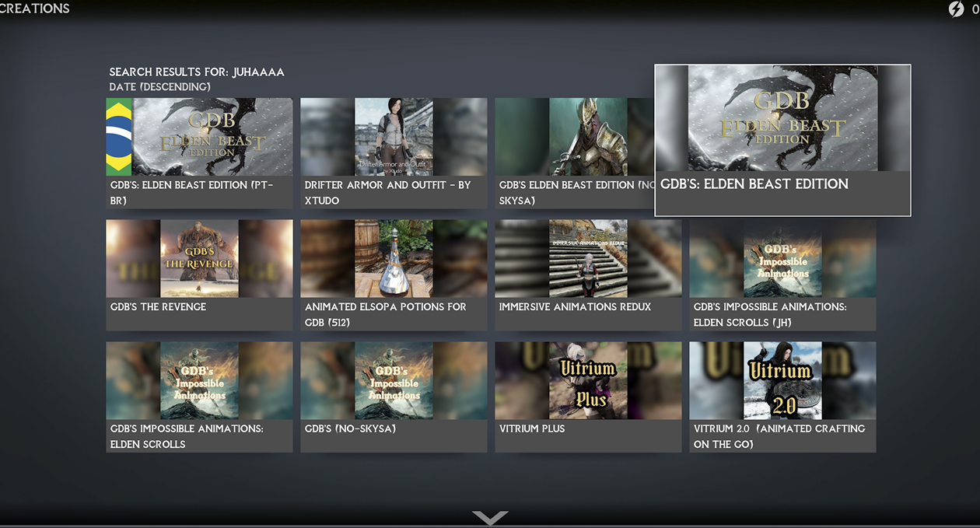
Task: Select the GDB's Elden Beast Edition (No SkySA) thumbnail
Action: pos(575,137)
